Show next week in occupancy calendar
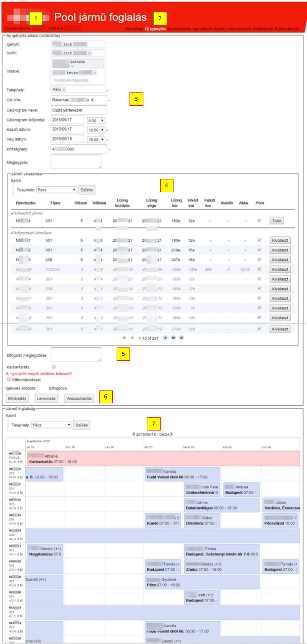Screen dimensions: 307x644 click(x=172, y=434)
